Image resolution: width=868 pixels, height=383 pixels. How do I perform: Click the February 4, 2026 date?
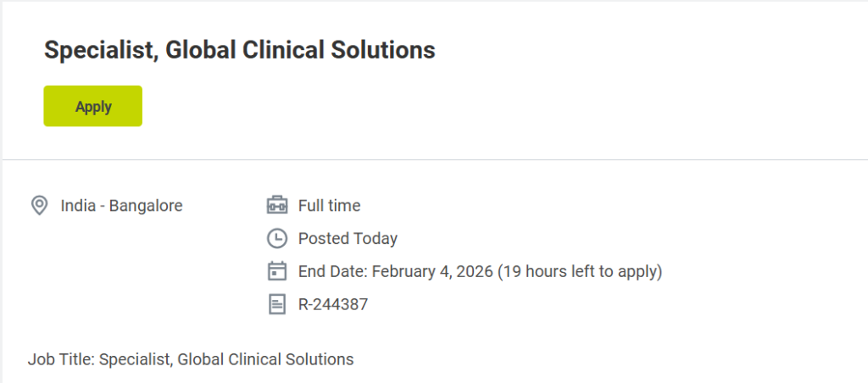click(x=432, y=271)
